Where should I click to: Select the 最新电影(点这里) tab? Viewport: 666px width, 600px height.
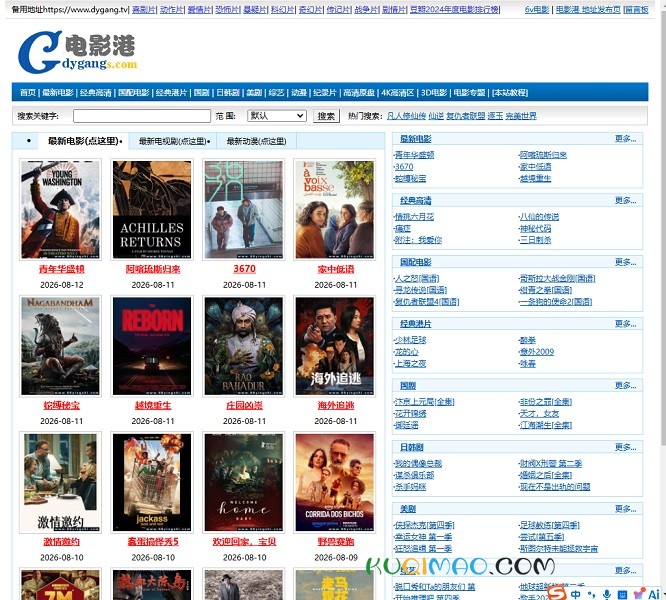[x=84, y=141]
